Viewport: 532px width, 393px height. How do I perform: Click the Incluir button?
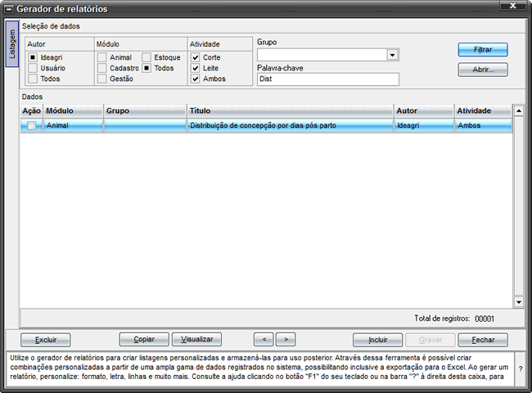tap(377, 340)
